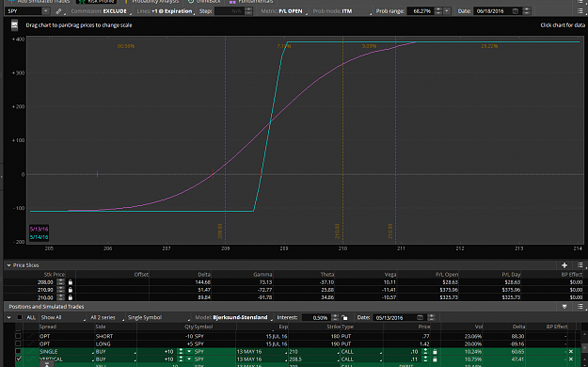Add a new price slice with plus icon
The width and height of the screenshot is (588, 367).
coord(564,265)
